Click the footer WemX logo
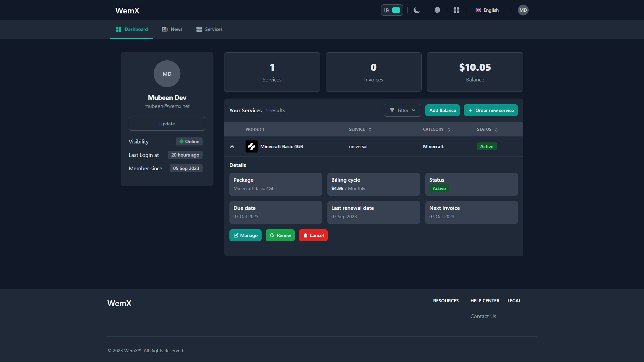This screenshot has height=362, width=644. pos(119,303)
